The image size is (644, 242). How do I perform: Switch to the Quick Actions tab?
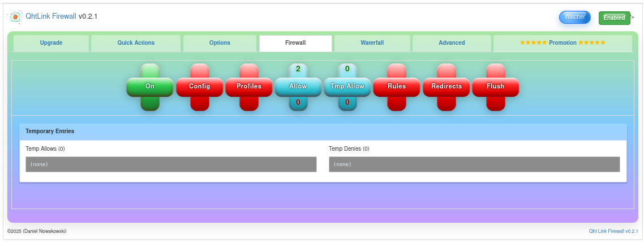tap(136, 43)
